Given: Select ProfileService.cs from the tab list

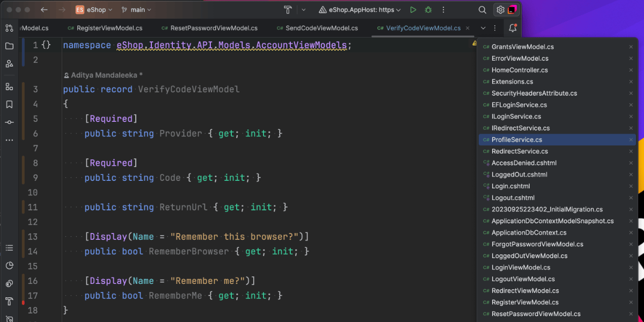Looking at the screenshot, I should point(516,140).
